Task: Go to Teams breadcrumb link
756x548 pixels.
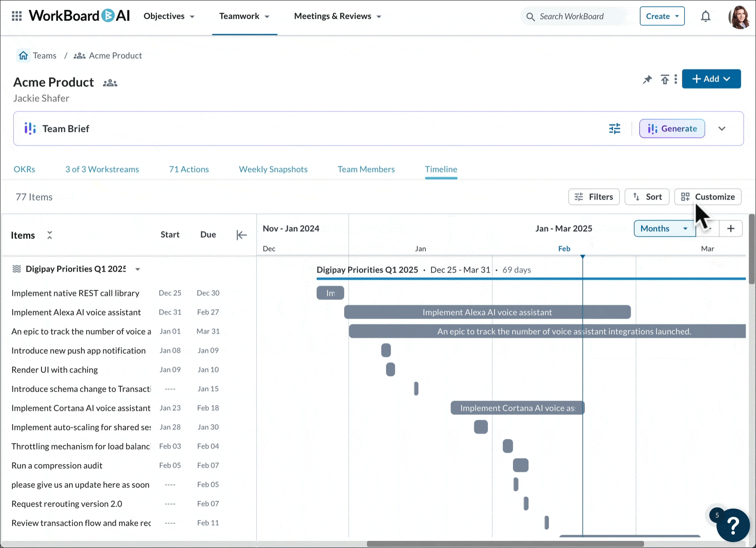Action: 45,56
